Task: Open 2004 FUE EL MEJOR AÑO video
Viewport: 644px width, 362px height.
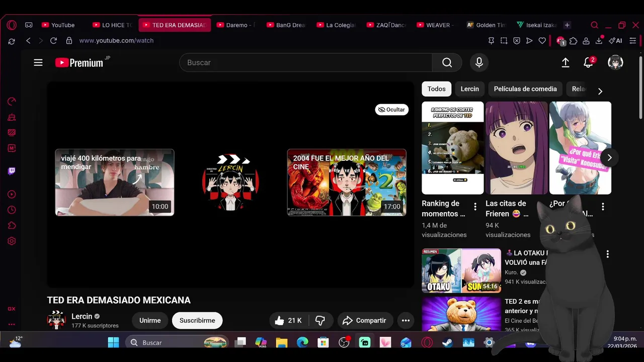Action: (347, 183)
